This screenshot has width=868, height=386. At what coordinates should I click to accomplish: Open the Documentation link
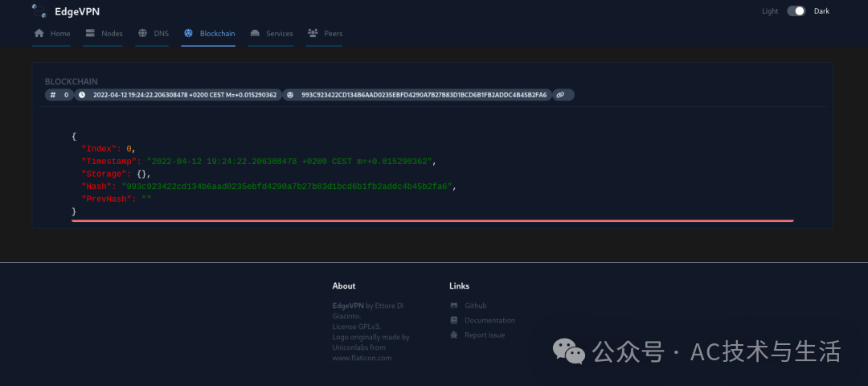coord(489,320)
